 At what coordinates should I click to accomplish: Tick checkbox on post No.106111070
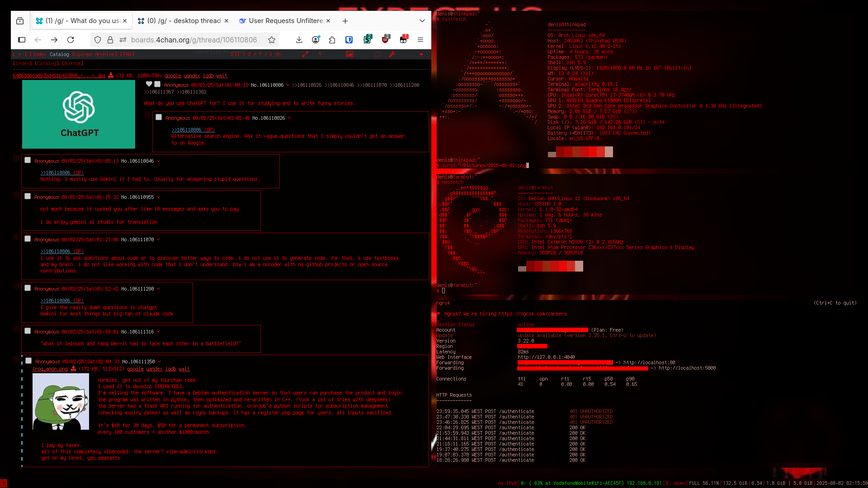click(x=28, y=239)
